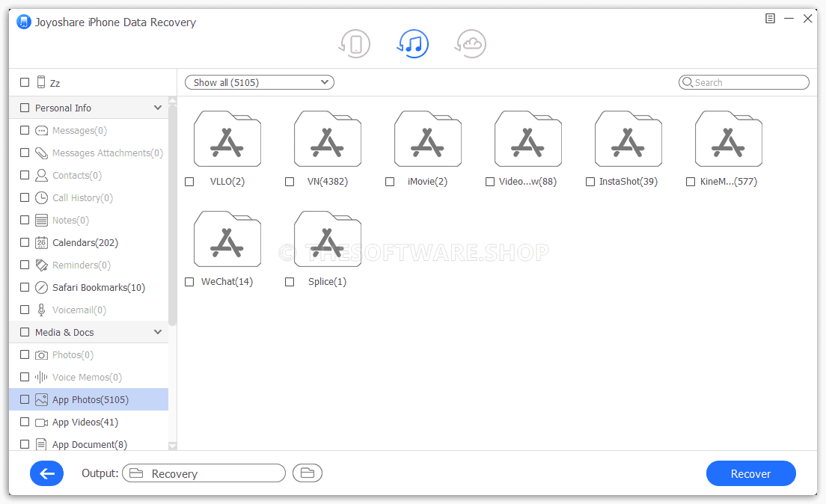This screenshot has width=826, height=504.
Task: Click the Voice Memos waveform icon
Action: pos(41,377)
